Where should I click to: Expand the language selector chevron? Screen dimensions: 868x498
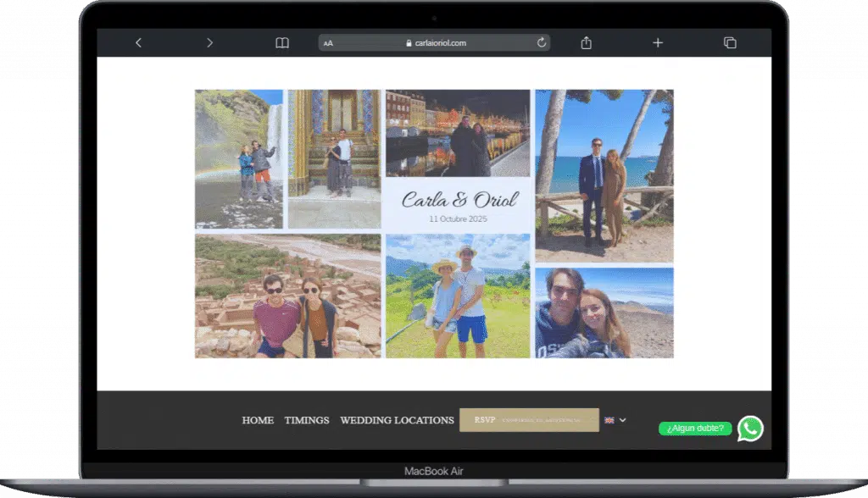click(x=623, y=420)
